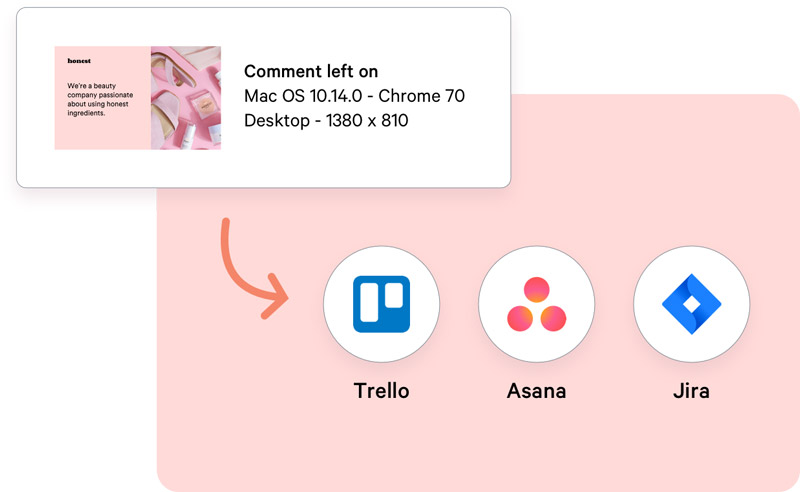Click the 'Desktop - 1380 x 810' text
This screenshot has height=492, width=800.
click(326, 120)
